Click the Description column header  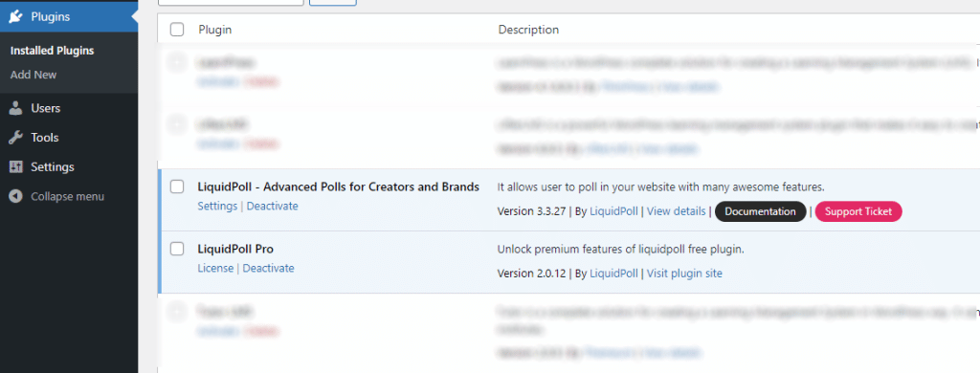pyautogui.click(x=528, y=30)
